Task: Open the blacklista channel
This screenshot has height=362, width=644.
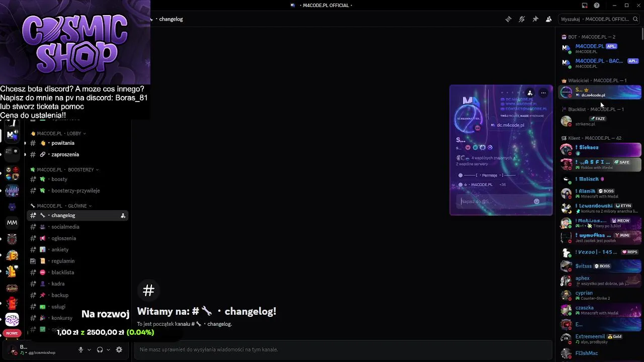Action: coord(78,273)
